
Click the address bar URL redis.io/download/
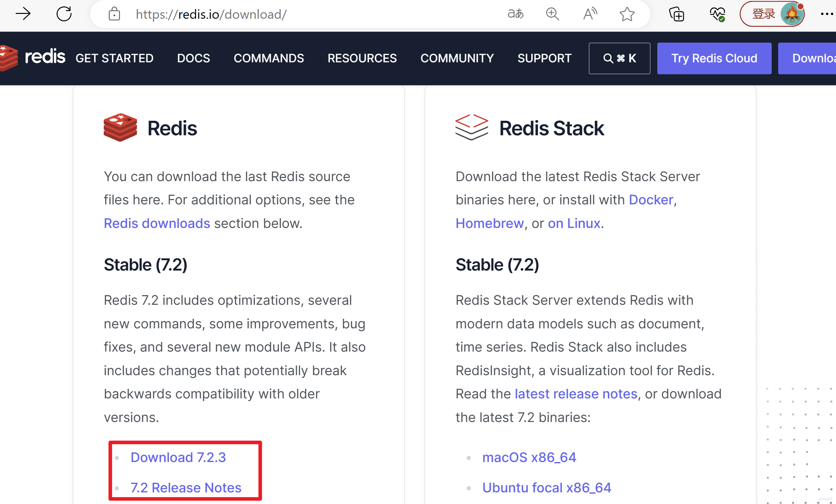point(211,14)
